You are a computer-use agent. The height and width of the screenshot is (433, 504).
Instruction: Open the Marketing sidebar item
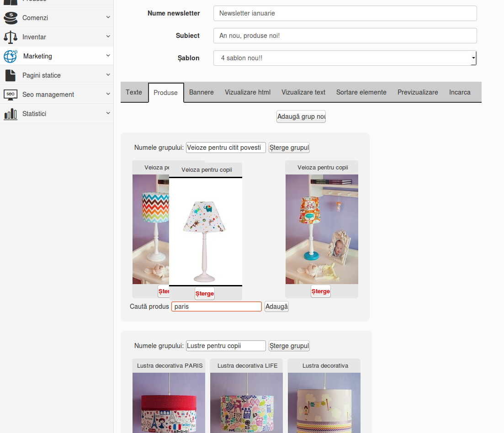[57, 56]
